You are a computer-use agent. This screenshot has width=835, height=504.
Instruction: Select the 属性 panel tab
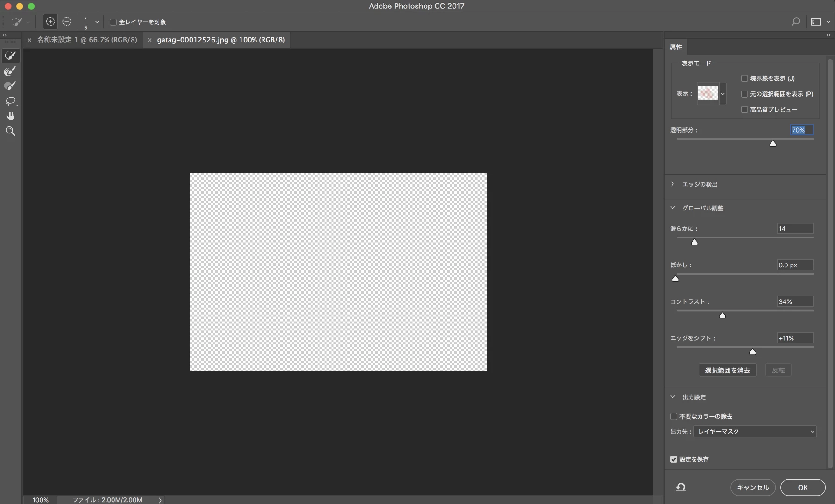point(676,47)
